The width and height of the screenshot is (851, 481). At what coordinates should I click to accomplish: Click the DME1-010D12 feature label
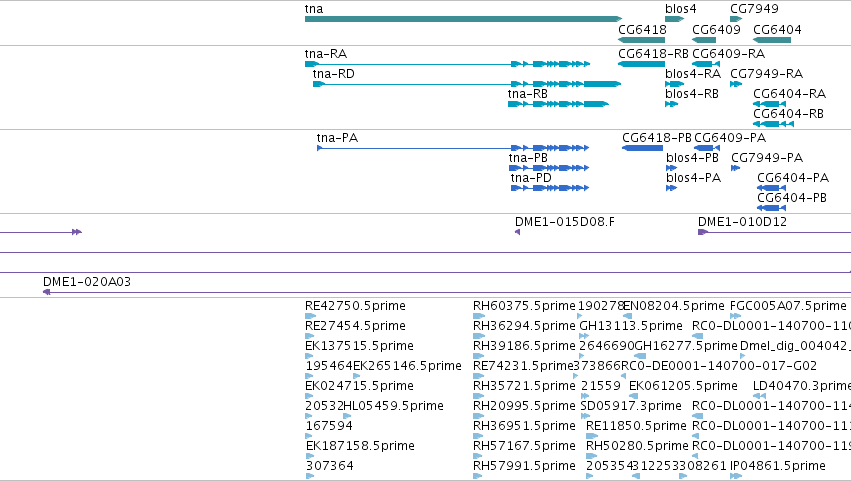[742, 222]
